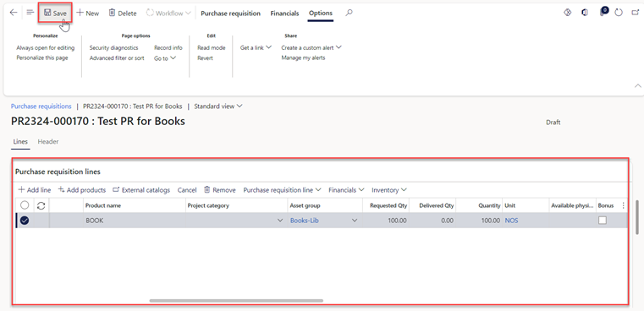Open the Books-Lib asset group link
The height and width of the screenshot is (311, 644).
click(305, 221)
